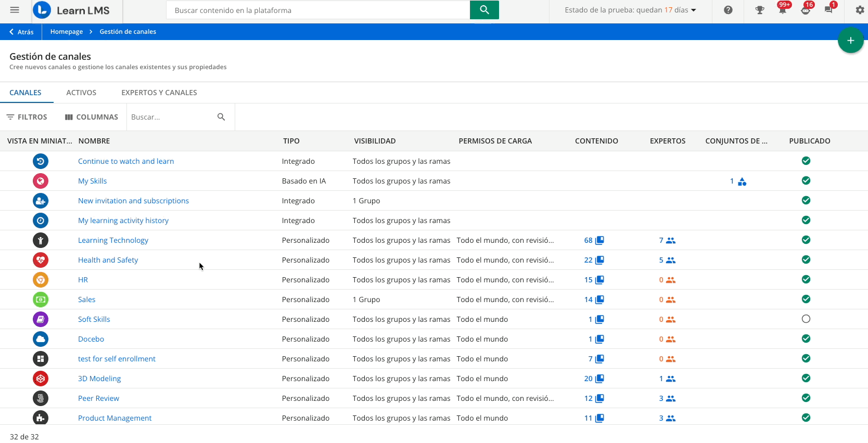Open experts count 7 for Learning Technology
Screen dimensions: 868x443
667,240
